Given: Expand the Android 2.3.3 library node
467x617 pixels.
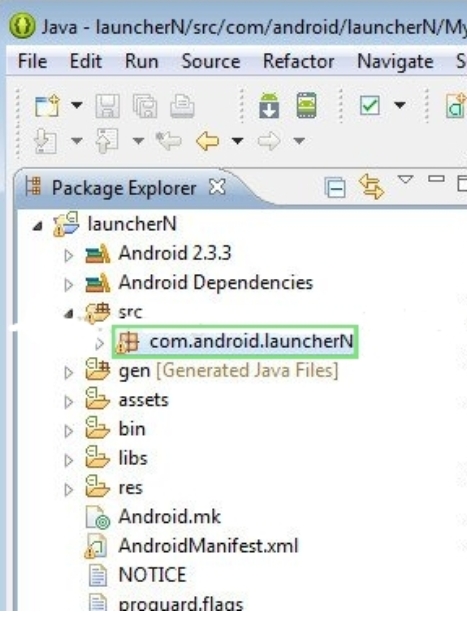Looking at the screenshot, I should click(x=68, y=255).
